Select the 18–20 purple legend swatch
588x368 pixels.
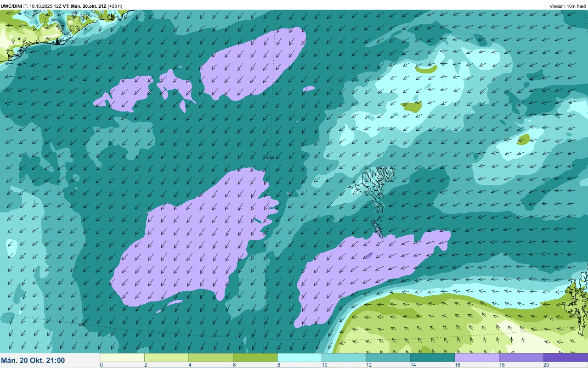(521, 357)
